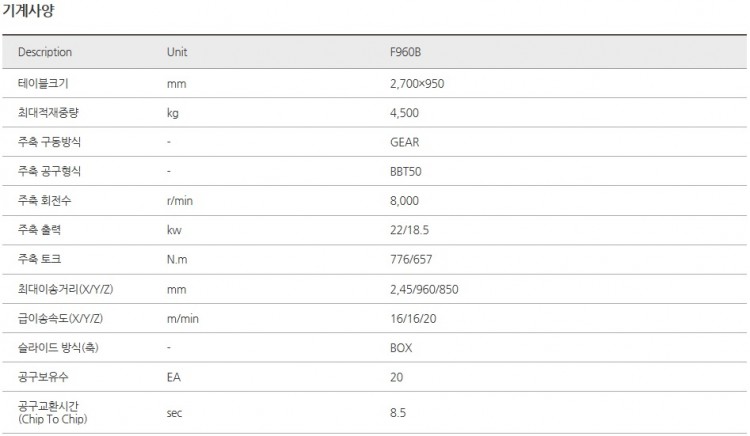This screenshot has height=436, width=750.
Task: Click the 22/18.5 spindle output value
Action: [410, 231]
